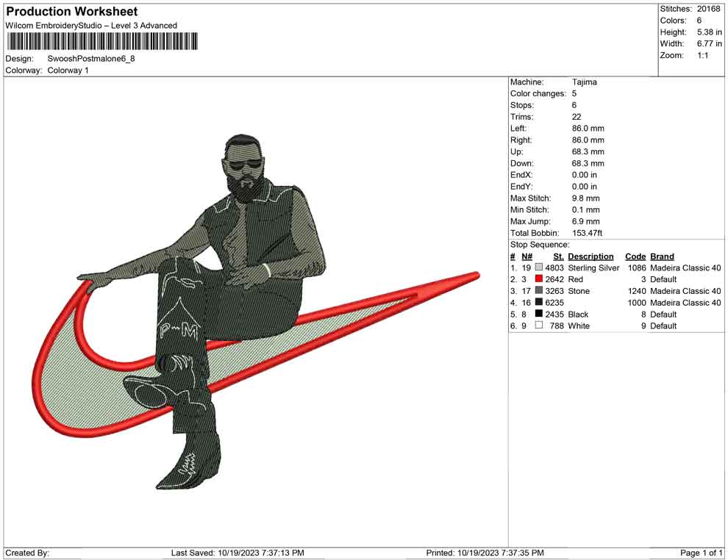Click the stitch count '4803' in row 1
The width and height of the screenshot is (728, 560).
point(554,268)
